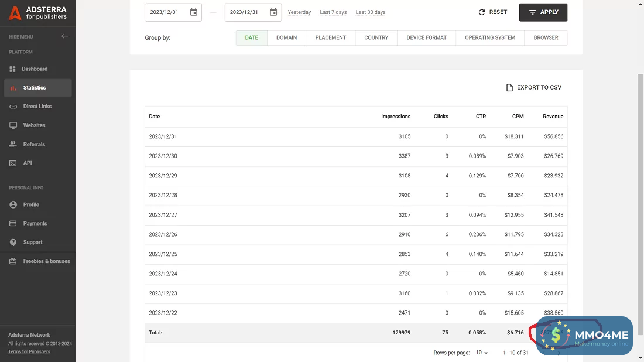Image resolution: width=644 pixels, height=362 pixels.
Task: Open calendar picker for end date
Action: [x=273, y=12]
